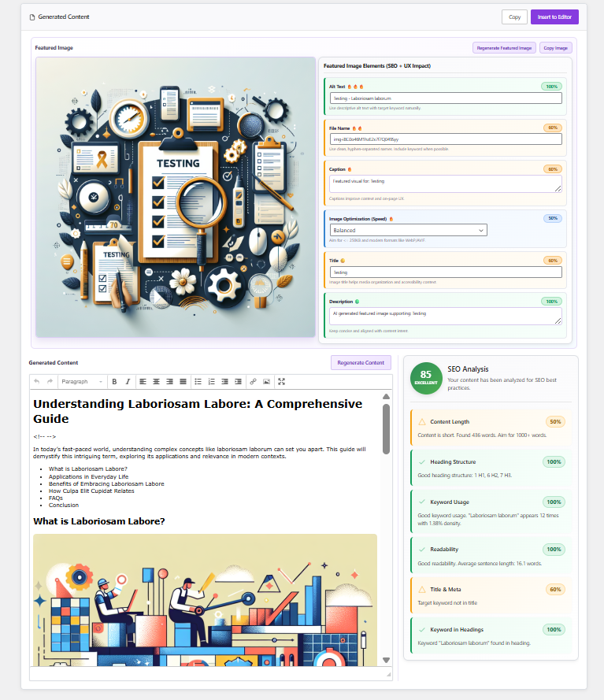Click checkmark icon next to Heading Structure
Viewport: 604px width, 700px height.
point(422,462)
